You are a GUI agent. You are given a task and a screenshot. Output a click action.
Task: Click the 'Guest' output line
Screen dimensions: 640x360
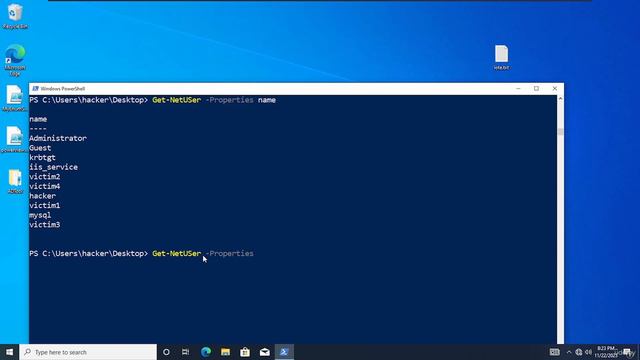(40, 148)
